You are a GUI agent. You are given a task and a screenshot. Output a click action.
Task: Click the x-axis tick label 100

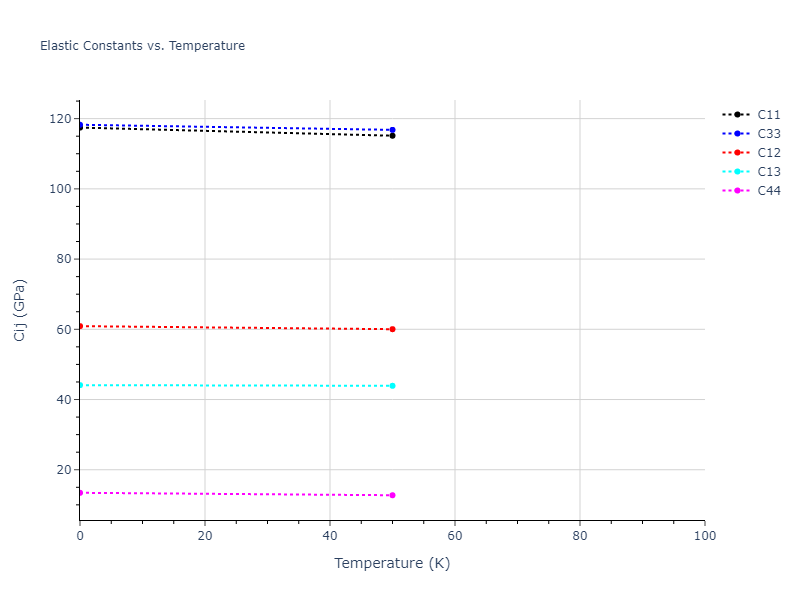click(x=704, y=537)
